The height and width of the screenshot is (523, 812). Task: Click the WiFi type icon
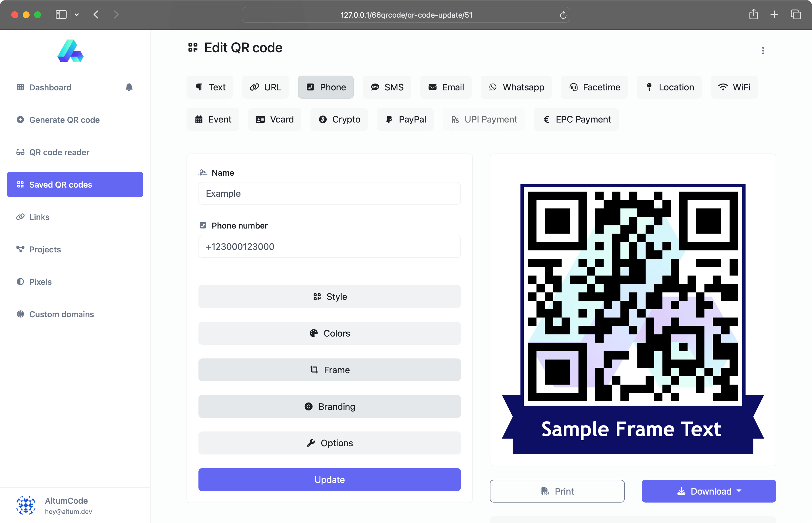pyautogui.click(x=723, y=87)
